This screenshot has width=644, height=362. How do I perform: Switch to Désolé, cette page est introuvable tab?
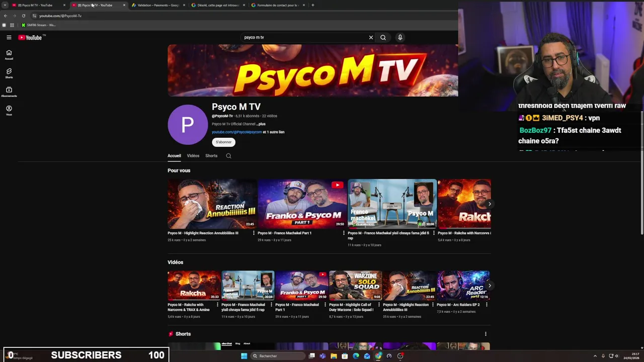coord(218,5)
